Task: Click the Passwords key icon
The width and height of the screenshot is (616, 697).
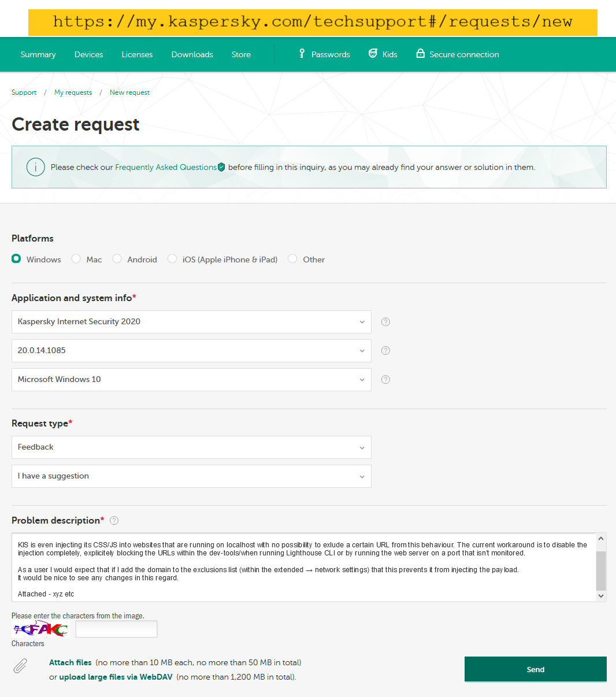Action: click(302, 54)
